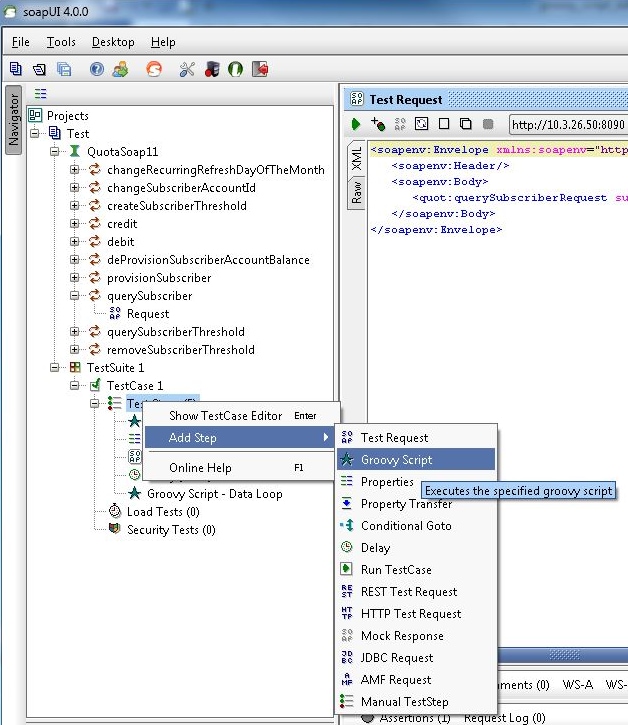Click the empty square icon in request toolbar

click(x=443, y=124)
